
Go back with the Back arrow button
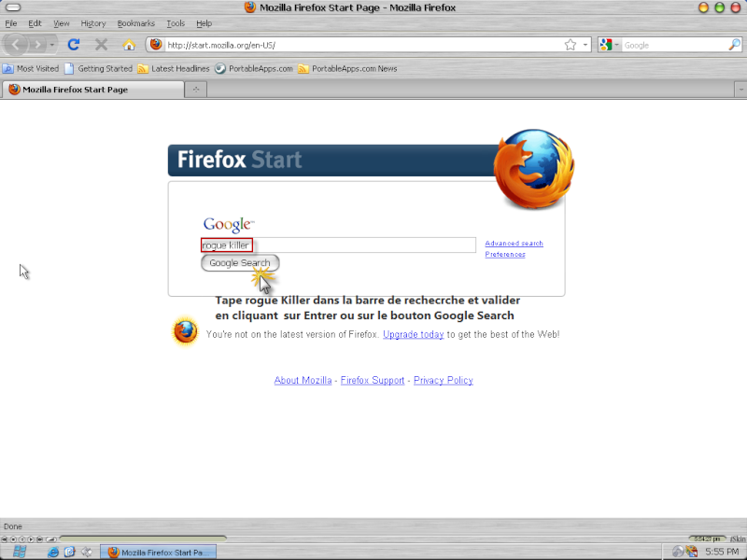click(x=16, y=45)
